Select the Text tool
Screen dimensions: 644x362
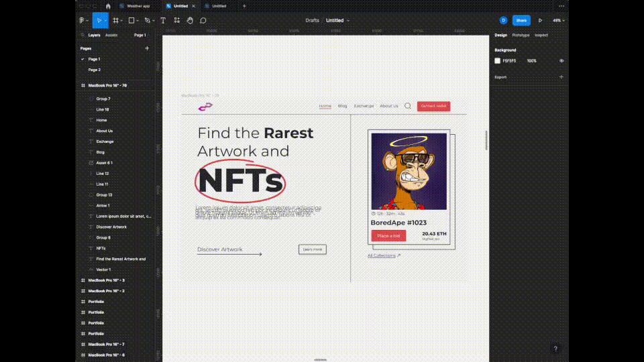pos(162,20)
